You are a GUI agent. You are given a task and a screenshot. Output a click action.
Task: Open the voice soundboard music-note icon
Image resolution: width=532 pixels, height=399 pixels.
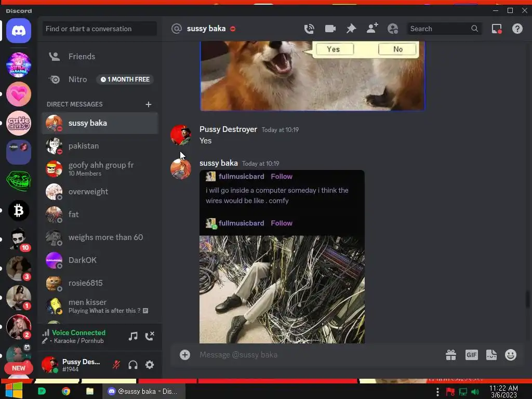click(133, 336)
